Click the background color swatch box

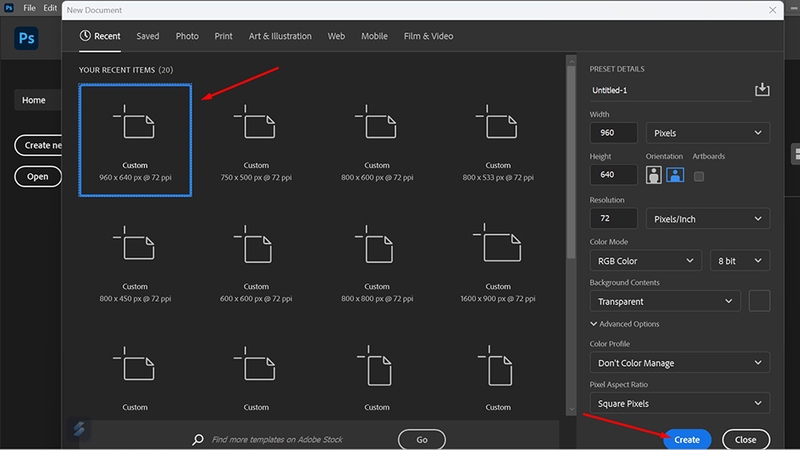(759, 301)
